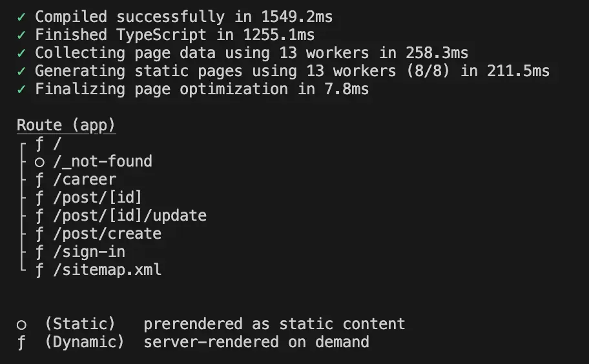Click the checkmark before "Generating static pages"

(22, 71)
